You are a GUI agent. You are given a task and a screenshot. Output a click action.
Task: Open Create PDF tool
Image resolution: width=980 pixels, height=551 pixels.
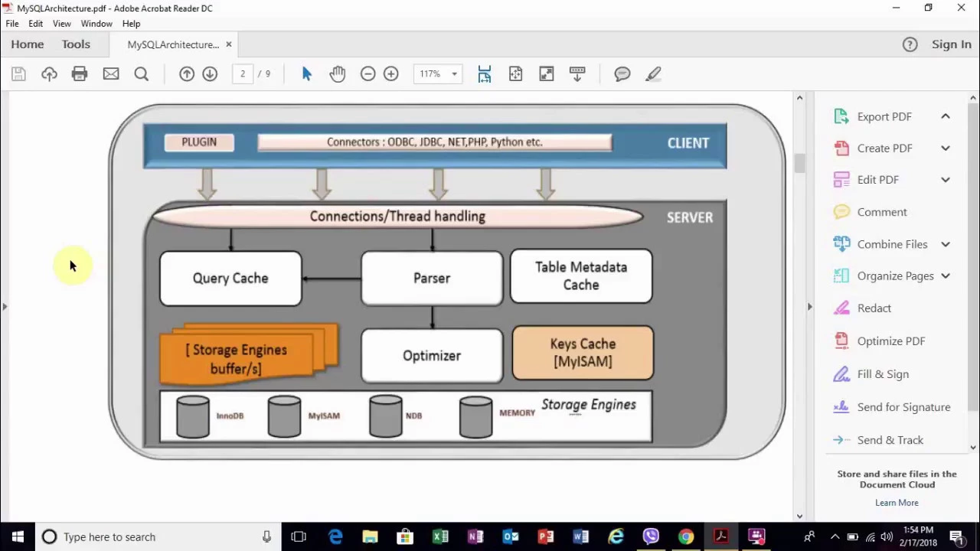pyautogui.click(x=884, y=148)
